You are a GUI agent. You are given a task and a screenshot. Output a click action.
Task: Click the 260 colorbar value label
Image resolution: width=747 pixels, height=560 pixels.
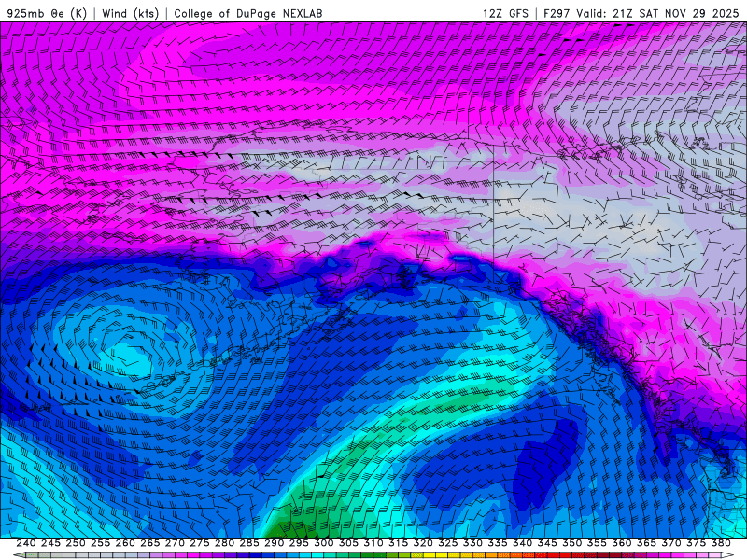click(125, 543)
